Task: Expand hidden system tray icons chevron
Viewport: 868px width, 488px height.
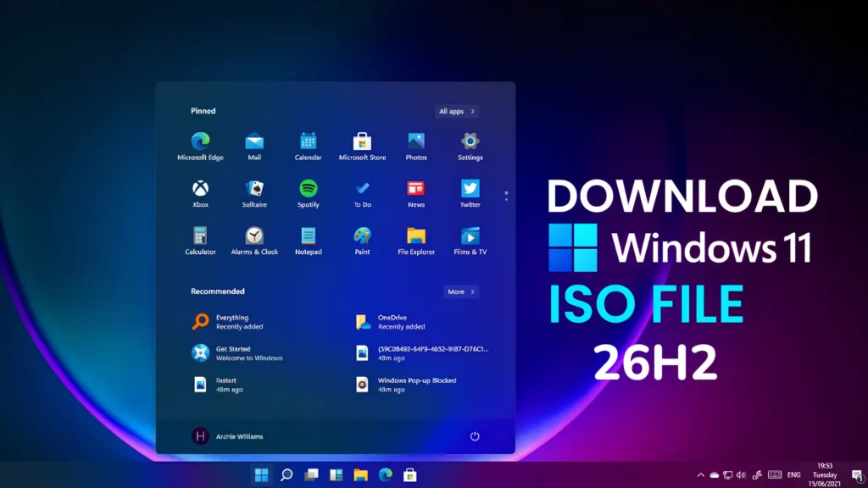Action: pyautogui.click(x=700, y=474)
